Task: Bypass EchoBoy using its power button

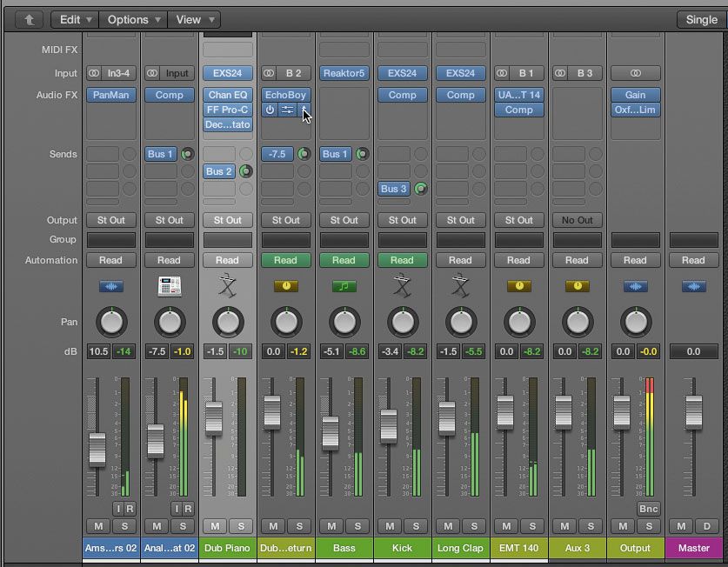Action: [x=270, y=110]
